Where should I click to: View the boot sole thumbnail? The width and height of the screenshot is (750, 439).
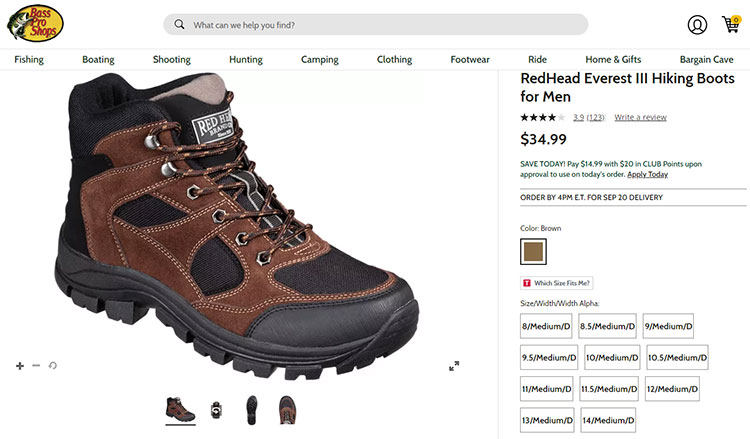[251, 409]
